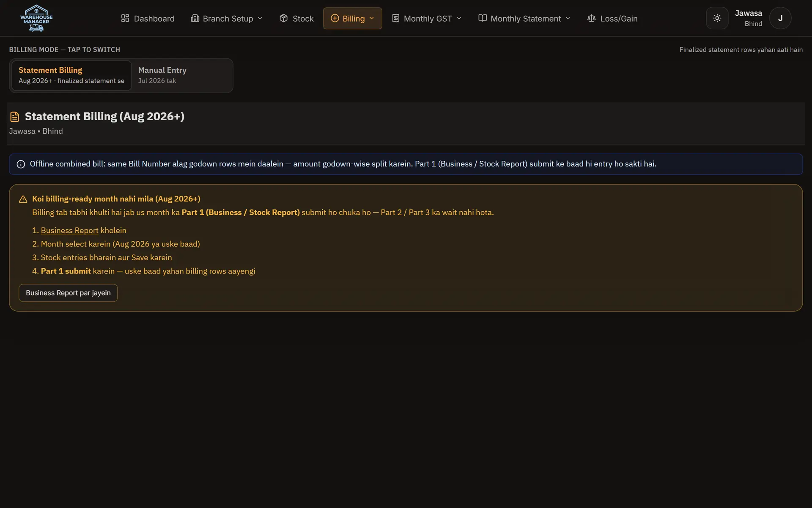The image size is (812, 508).
Task: Click the Dashboard grid icon
Action: coord(125,18)
